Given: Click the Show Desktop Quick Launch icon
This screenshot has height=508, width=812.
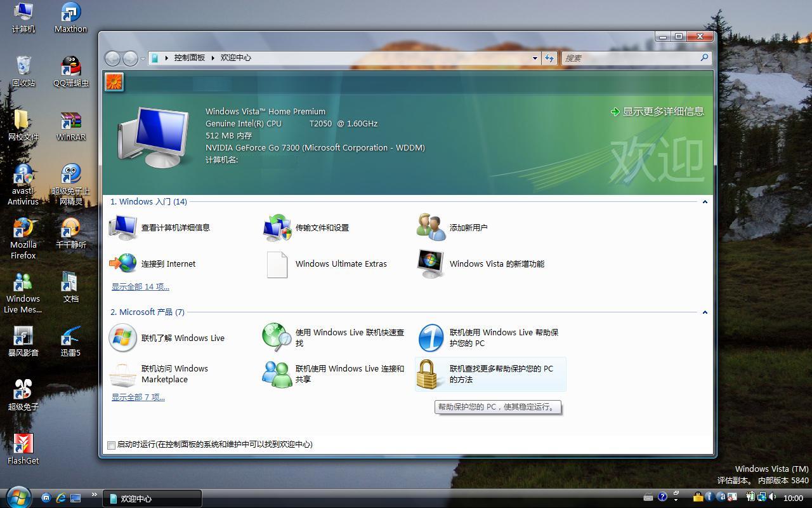Looking at the screenshot, I should pyautogui.click(x=75, y=498).
